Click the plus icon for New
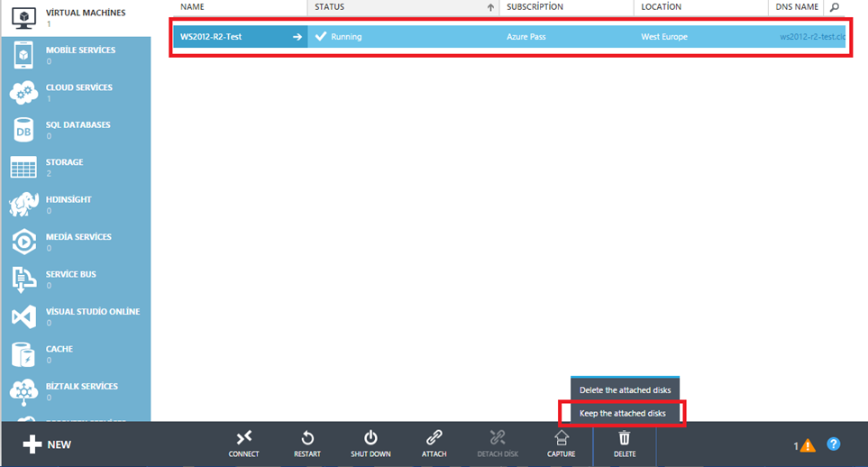Screen dimensions: 868x467 tap(32, 444)
